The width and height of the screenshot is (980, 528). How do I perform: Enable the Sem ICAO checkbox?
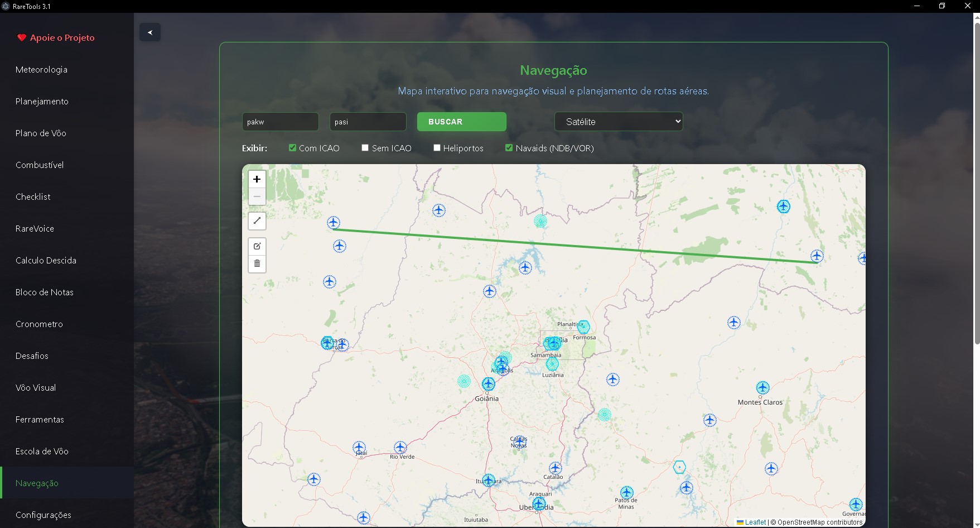[x=365, y=148]
